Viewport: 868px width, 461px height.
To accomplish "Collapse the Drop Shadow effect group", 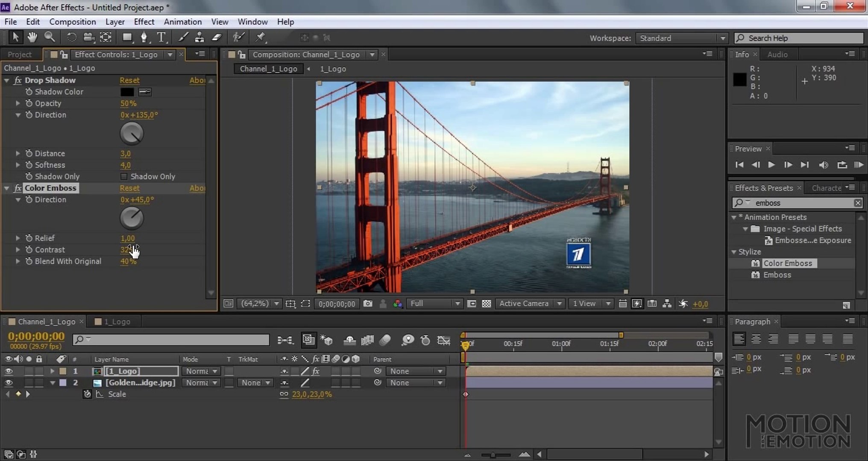I will 6,80.
